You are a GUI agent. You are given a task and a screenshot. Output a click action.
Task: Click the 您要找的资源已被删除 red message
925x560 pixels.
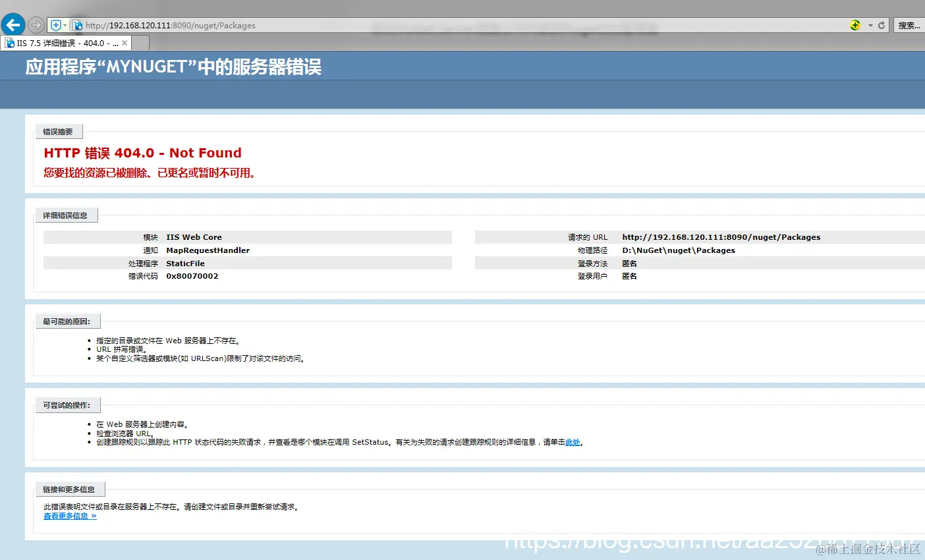point(150,173)
